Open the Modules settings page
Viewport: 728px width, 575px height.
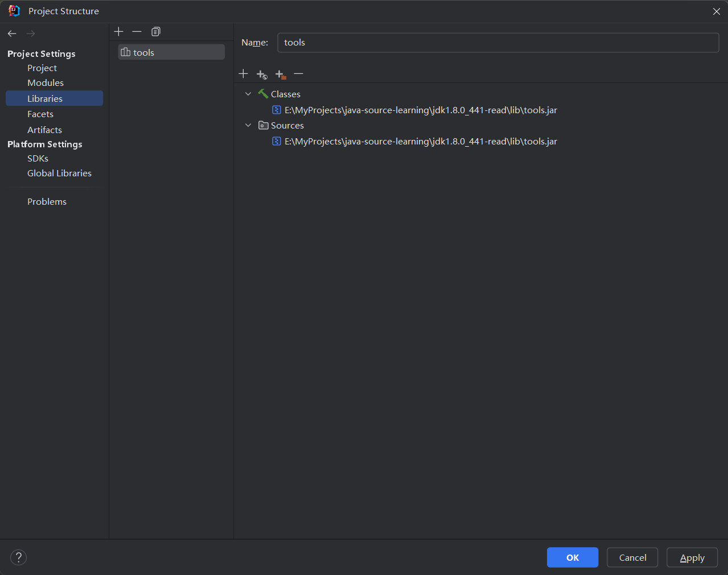tap(46, 83)
